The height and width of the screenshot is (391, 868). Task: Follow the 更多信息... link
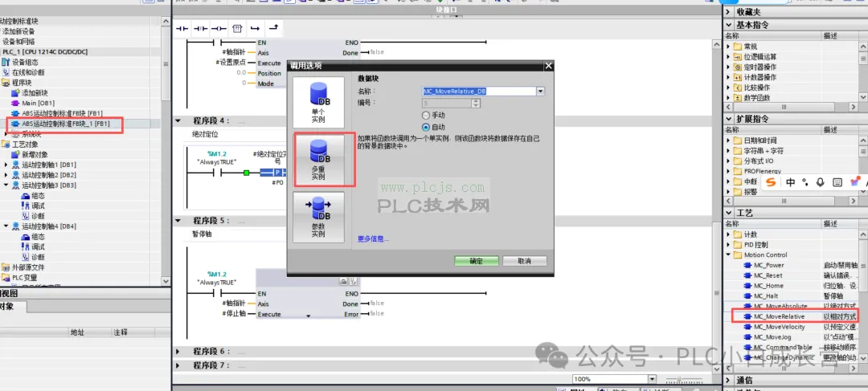pos(374,239)
